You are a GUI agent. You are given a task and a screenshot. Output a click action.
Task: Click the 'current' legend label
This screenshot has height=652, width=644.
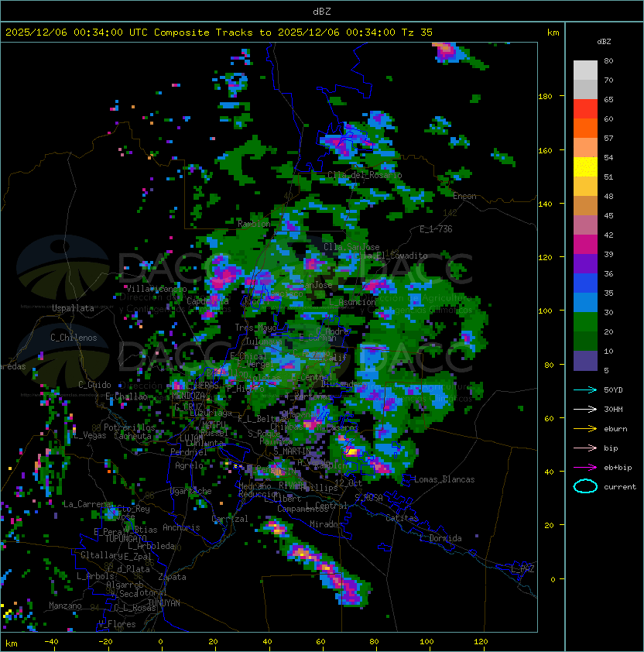click(x=620, y=487)
